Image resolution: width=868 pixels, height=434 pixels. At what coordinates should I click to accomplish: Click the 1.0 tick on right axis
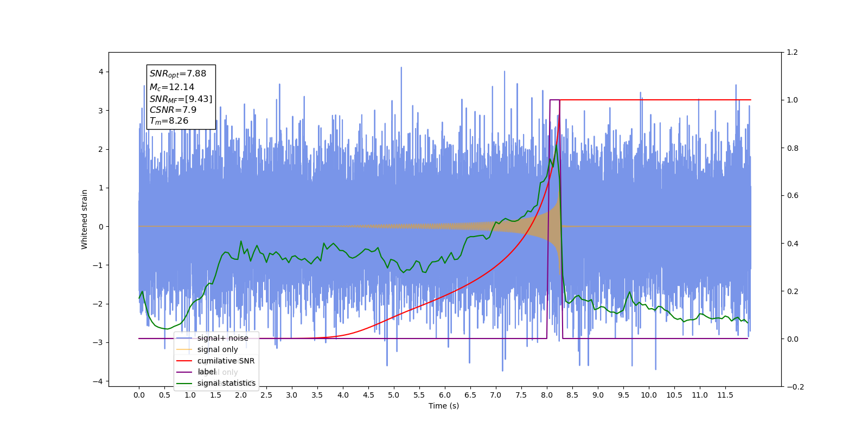tap(792, 100)
